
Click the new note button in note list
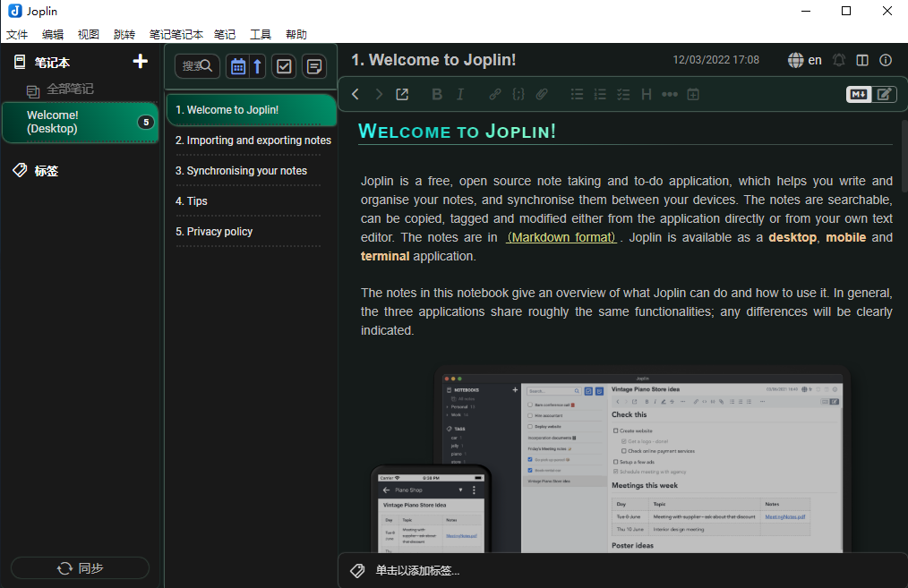pos(314,66)
